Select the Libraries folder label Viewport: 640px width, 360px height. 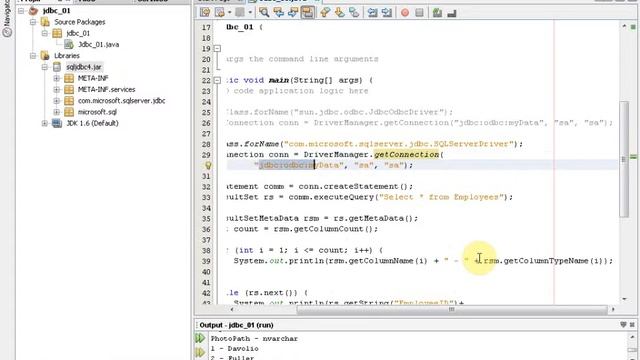tap(67, 56)
